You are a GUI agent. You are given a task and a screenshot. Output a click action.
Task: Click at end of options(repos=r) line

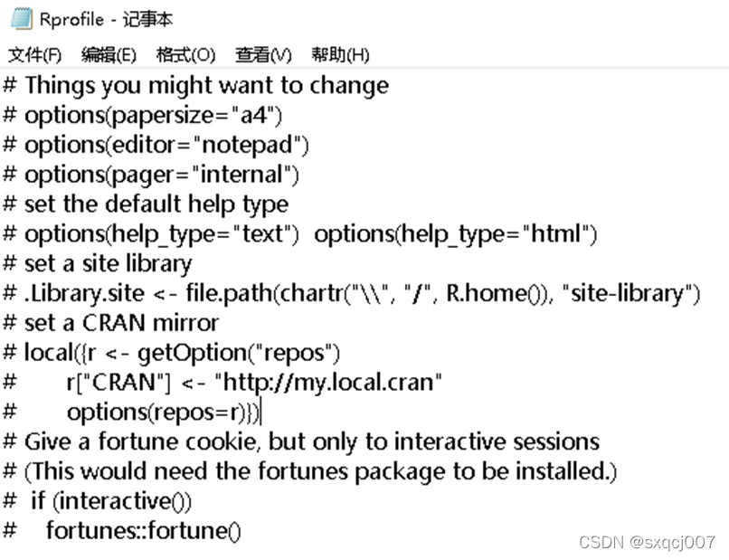(x=260, y=413)
